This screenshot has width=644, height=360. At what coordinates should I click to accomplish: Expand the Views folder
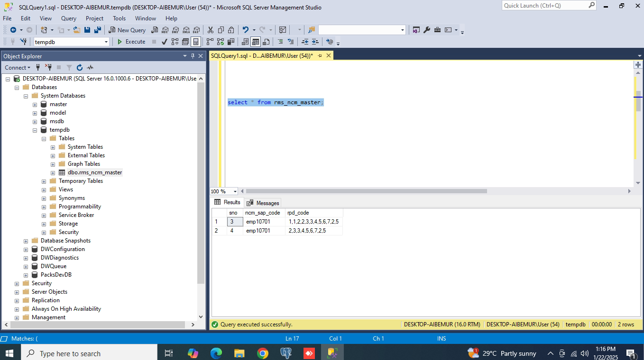(x=44, y=189)
